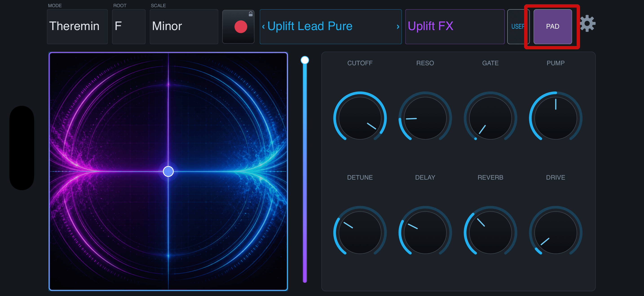Go to next lead preset arrow
This screenshot has height=296, width=644.
tap(398, 26)
